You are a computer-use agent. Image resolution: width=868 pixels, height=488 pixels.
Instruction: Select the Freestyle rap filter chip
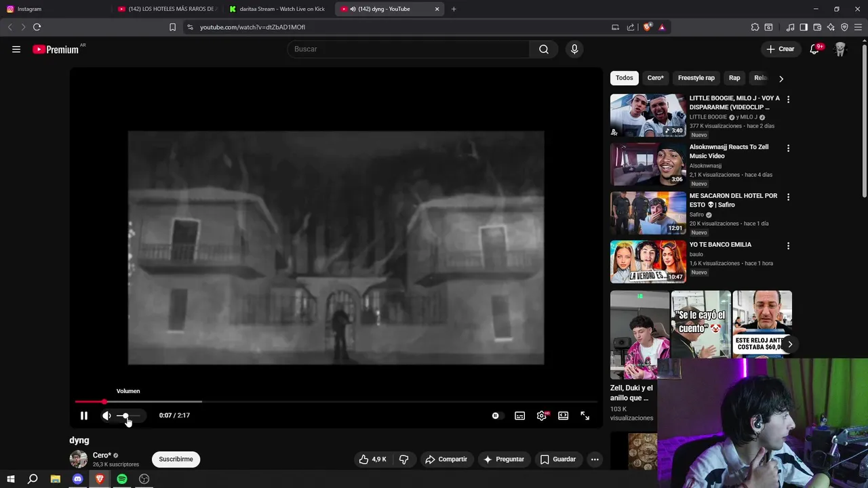point(696,78)
